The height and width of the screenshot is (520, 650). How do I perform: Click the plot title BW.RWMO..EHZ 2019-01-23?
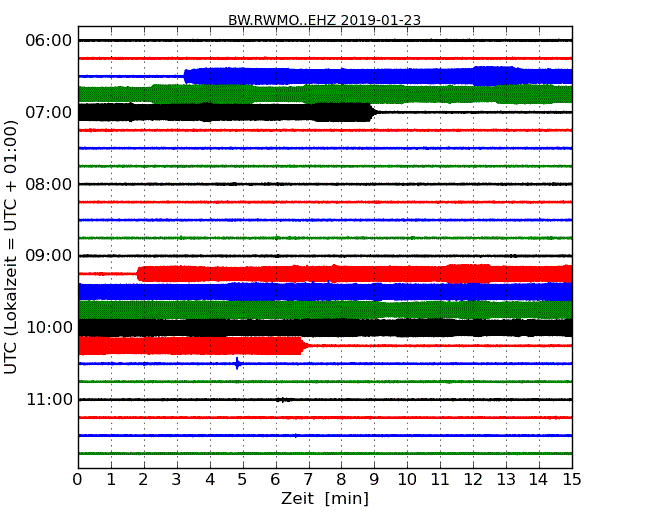(324, 20)
